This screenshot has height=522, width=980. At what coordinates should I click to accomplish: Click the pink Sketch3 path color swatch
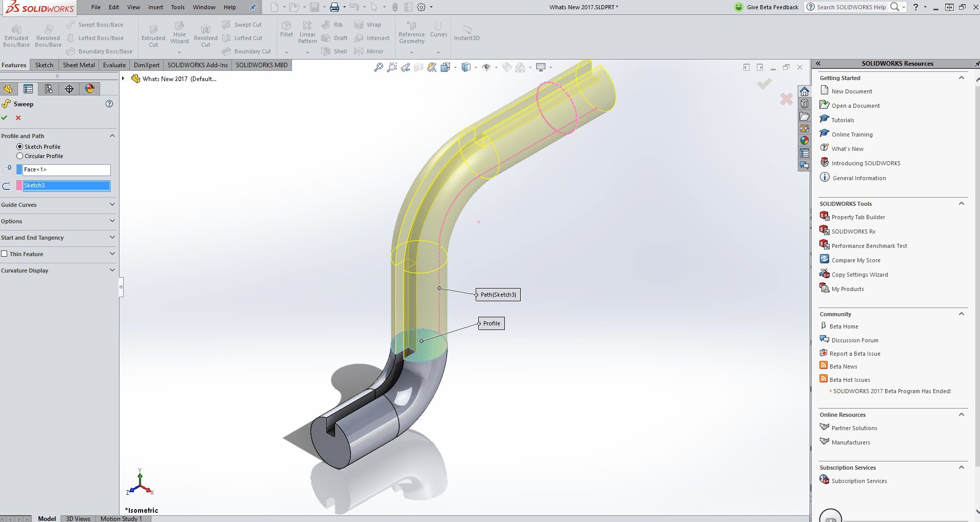click(19, 186)
